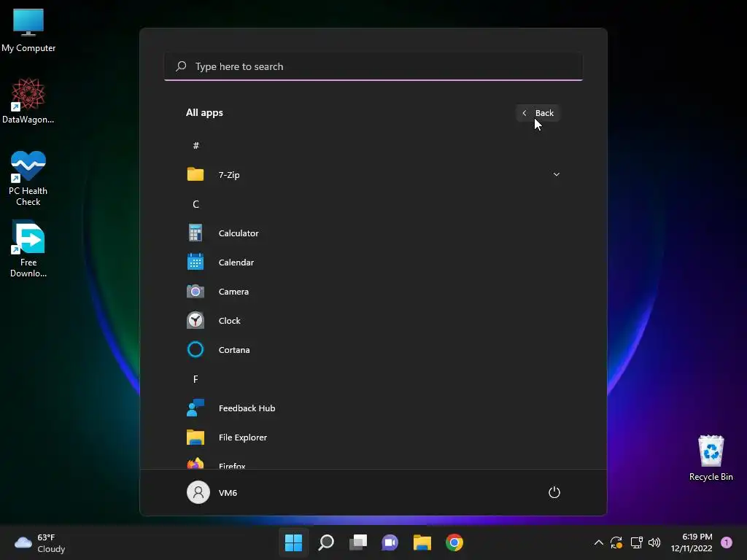Open the notification badge showing 1
The image size is (747, 560).
pyautogui.click(x=727, y=542)
